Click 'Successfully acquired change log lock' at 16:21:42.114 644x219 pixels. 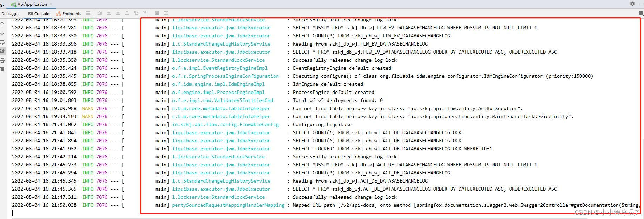(344, 157)
